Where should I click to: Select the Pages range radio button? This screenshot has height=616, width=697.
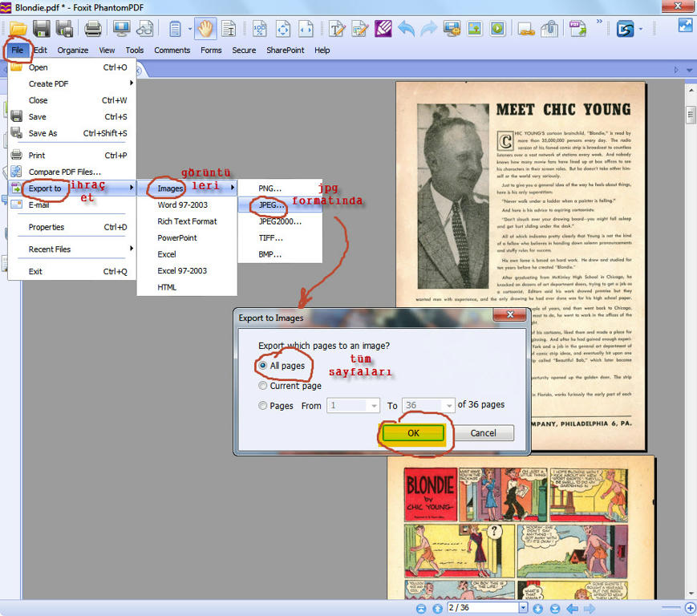263,406
